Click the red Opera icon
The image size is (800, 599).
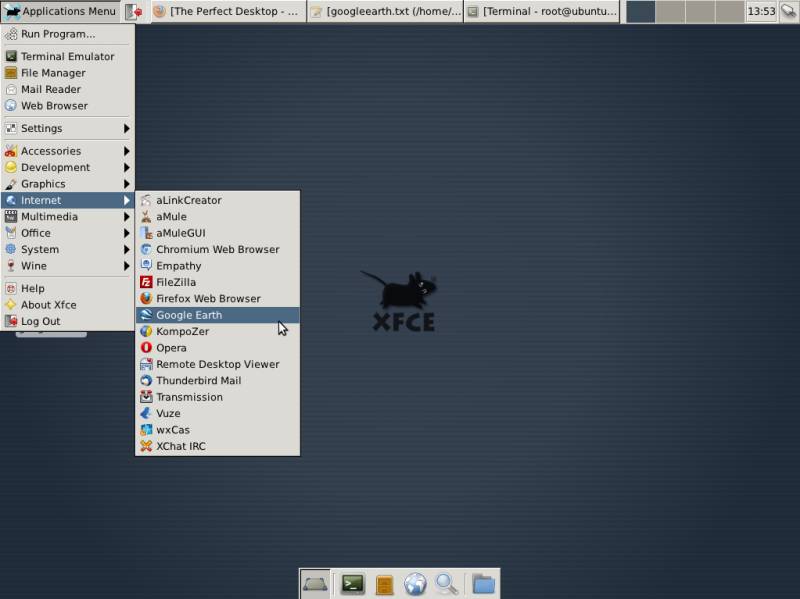(x=146, y=347)
